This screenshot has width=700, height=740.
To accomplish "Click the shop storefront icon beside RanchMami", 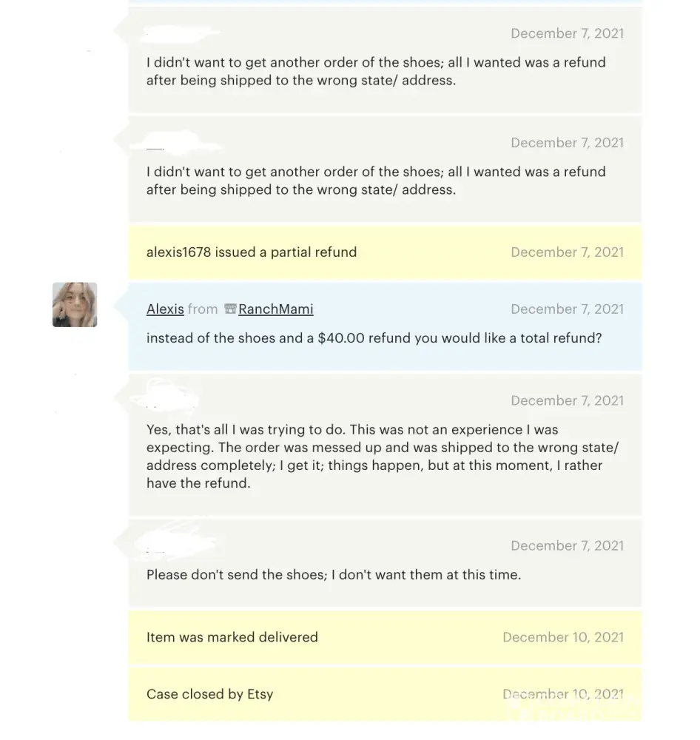I will click(x=229, y=309).
